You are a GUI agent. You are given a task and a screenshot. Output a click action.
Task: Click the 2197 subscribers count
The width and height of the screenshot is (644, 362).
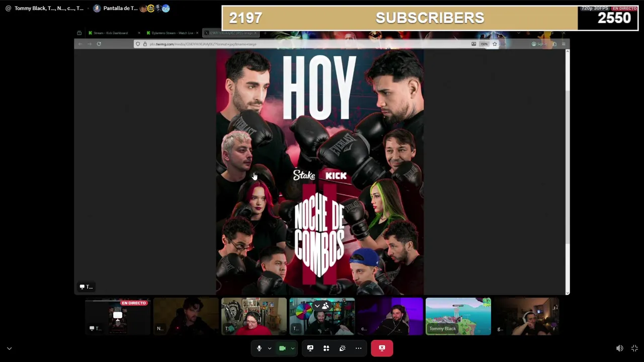[246, 18]
